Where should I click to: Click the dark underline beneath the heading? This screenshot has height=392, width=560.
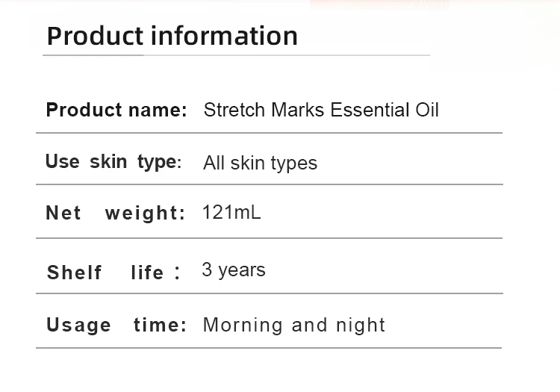tap(93, 55)
